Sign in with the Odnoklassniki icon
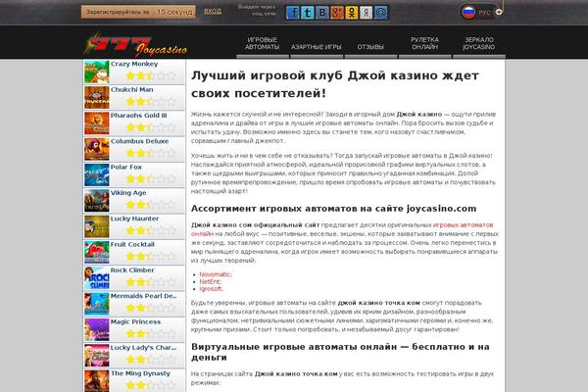This screenshot has width=588, height=392. point(352,13)
